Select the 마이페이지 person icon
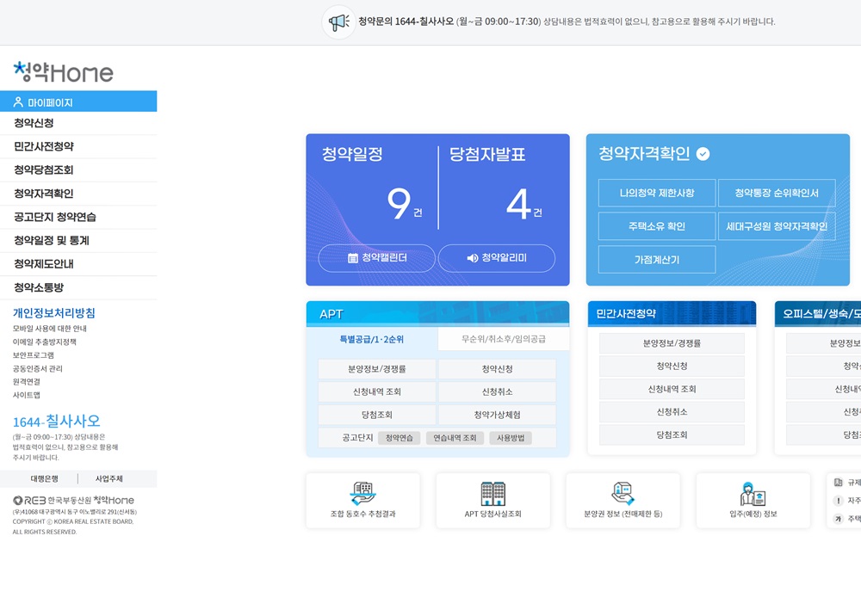 pos(18,102)
